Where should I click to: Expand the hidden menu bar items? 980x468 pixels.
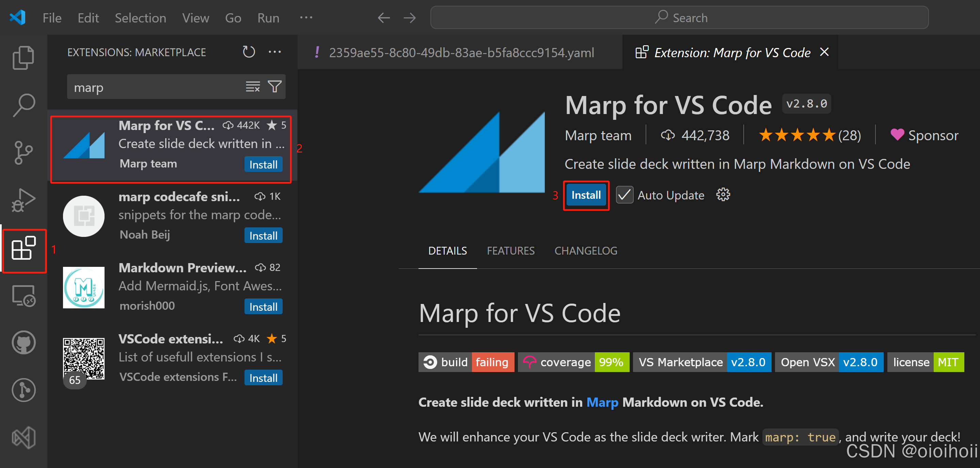point(306,17)
